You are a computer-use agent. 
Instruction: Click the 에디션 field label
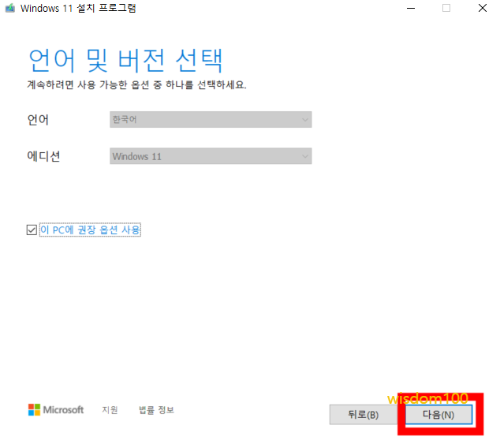click(x=43, y=156)
